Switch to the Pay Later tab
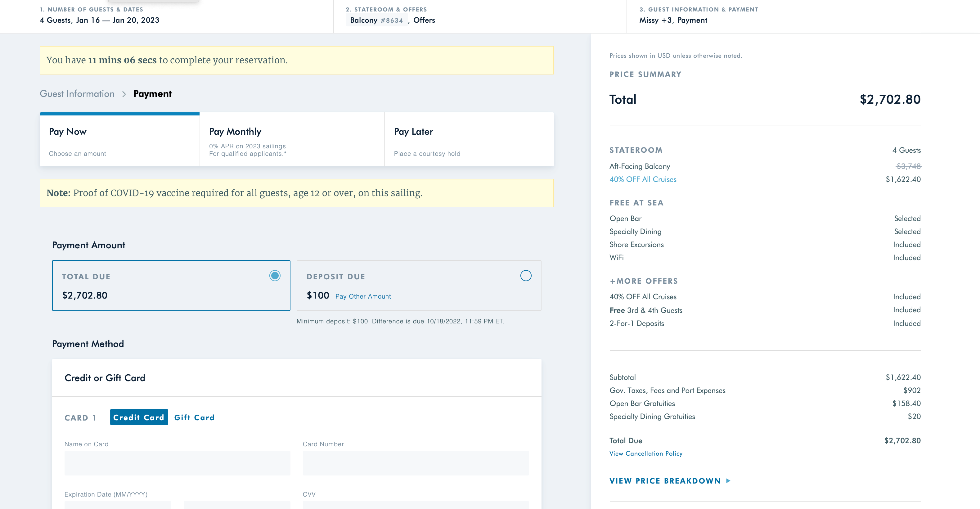This screenshot has width=980, height=509. click(469, 140)
